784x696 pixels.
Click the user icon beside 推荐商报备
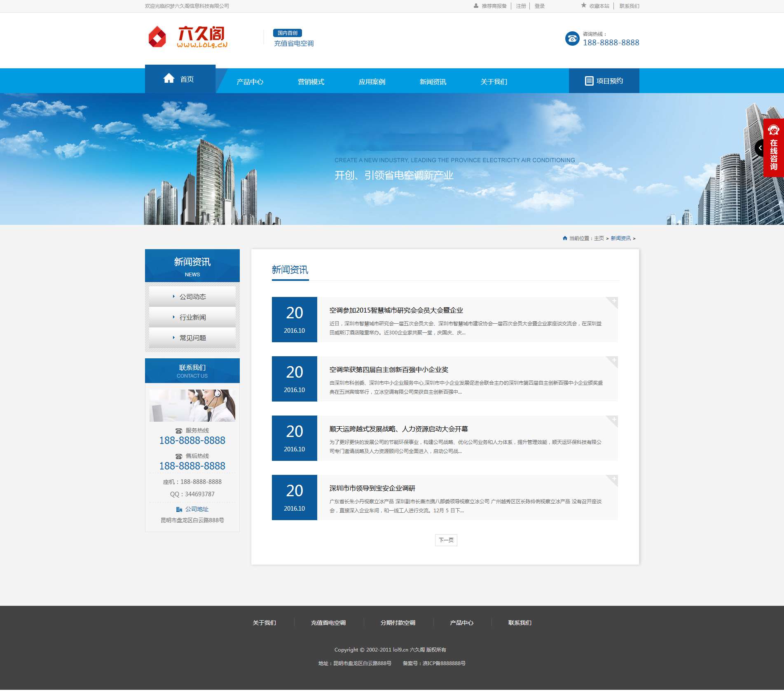(x=476, y=6)
